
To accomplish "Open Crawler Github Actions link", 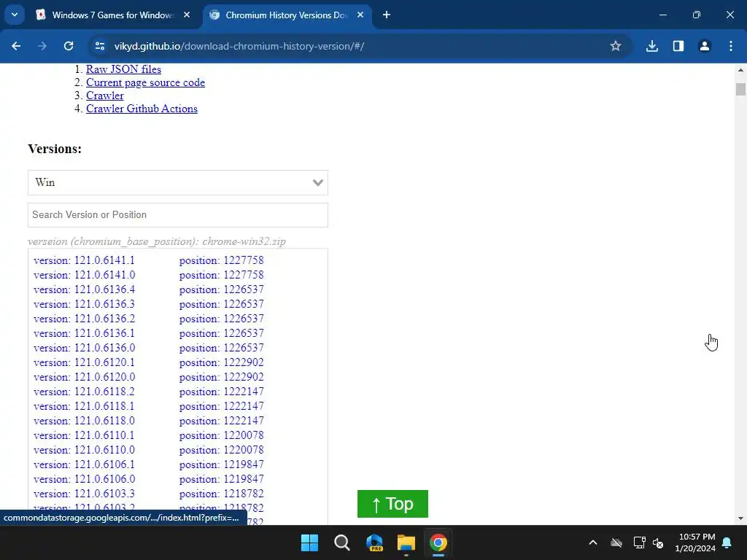I will click(x=142, y=109).
